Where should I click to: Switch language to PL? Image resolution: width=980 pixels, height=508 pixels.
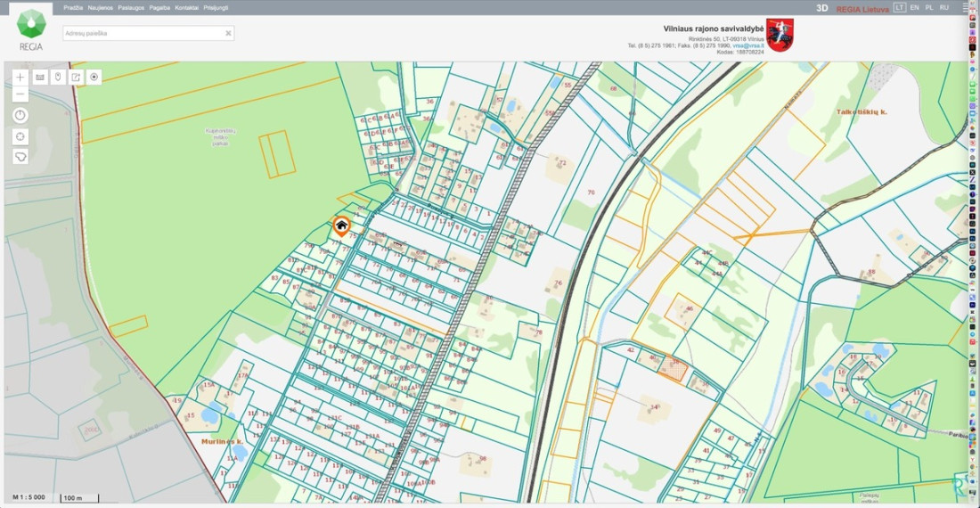[x=929, y=7]
